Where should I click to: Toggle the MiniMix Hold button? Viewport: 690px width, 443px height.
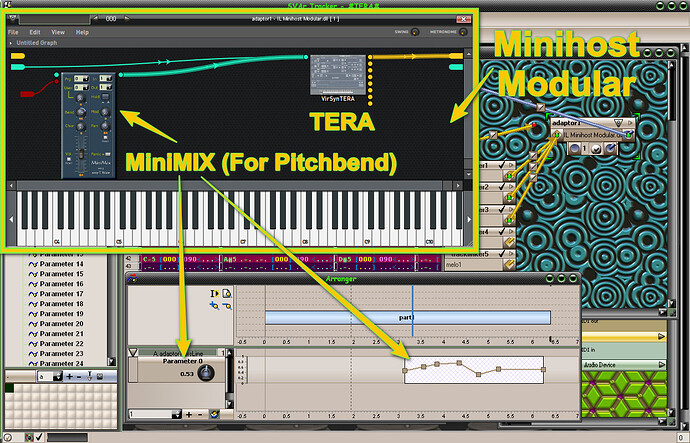click(106, 97)
